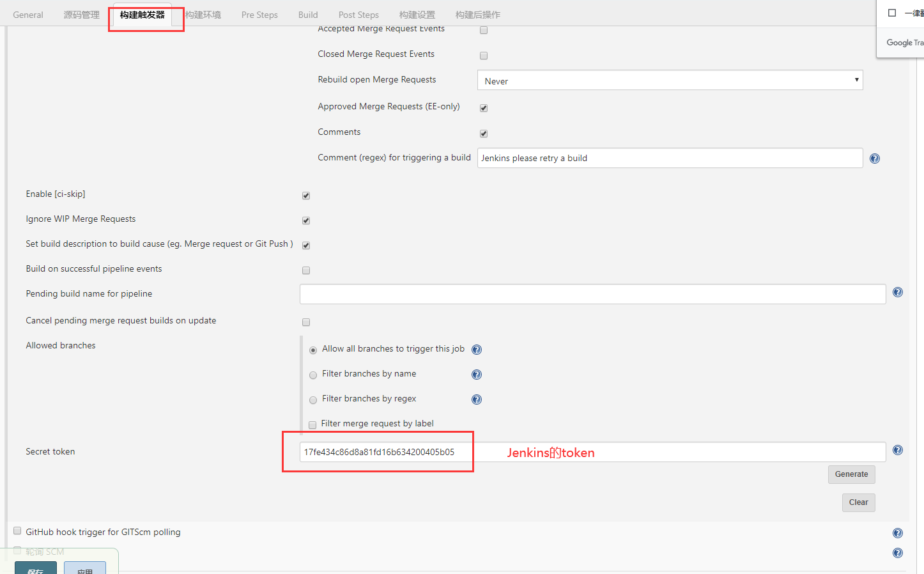Screen dimensions: 924x574
Task: Switch to 源码管理 tab
Action: coord(81,15)
